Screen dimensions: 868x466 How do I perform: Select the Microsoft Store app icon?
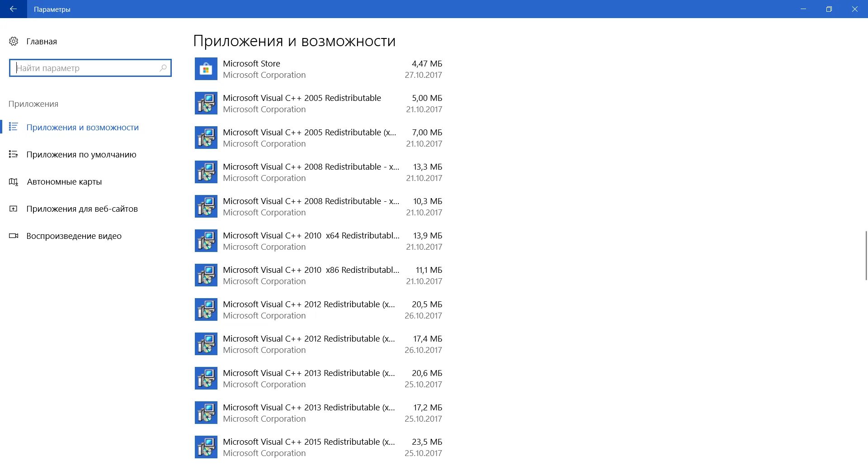click(x=206, y=69)
